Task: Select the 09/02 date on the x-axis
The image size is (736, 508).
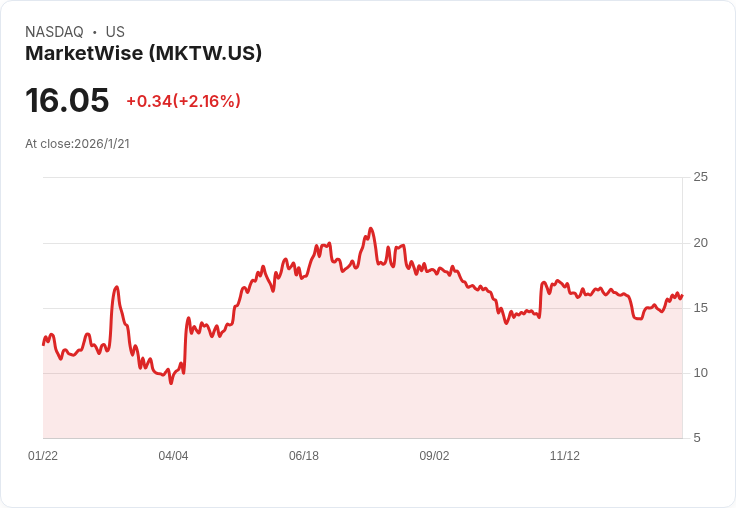Action: 434,456
